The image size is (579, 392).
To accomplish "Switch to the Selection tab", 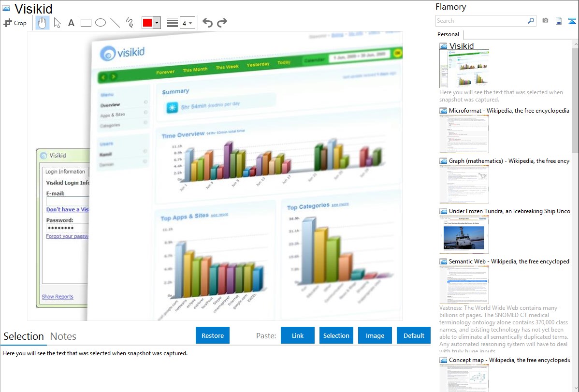I will [x=24, y=336].
